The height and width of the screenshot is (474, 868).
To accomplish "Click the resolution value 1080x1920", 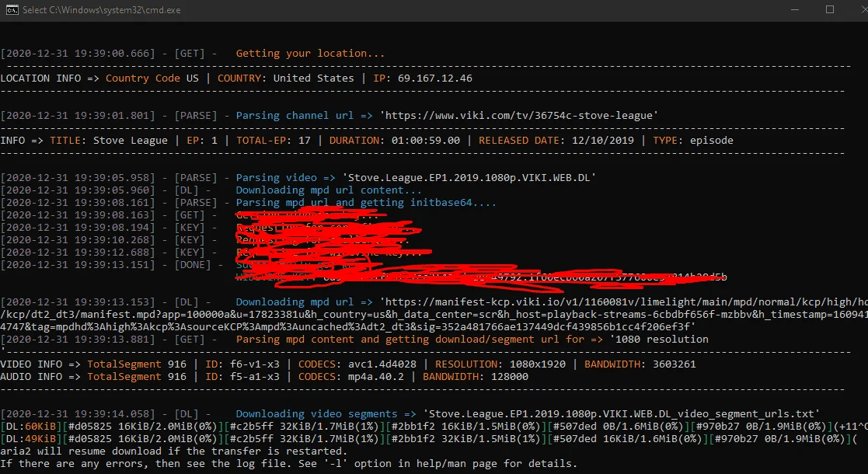I will [535, 364].
